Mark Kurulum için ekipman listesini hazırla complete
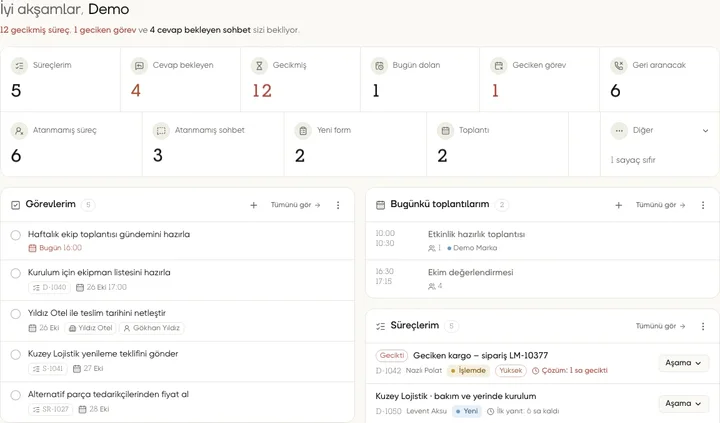720x423 pixels. pyautogui.click(x=16, y=273)
